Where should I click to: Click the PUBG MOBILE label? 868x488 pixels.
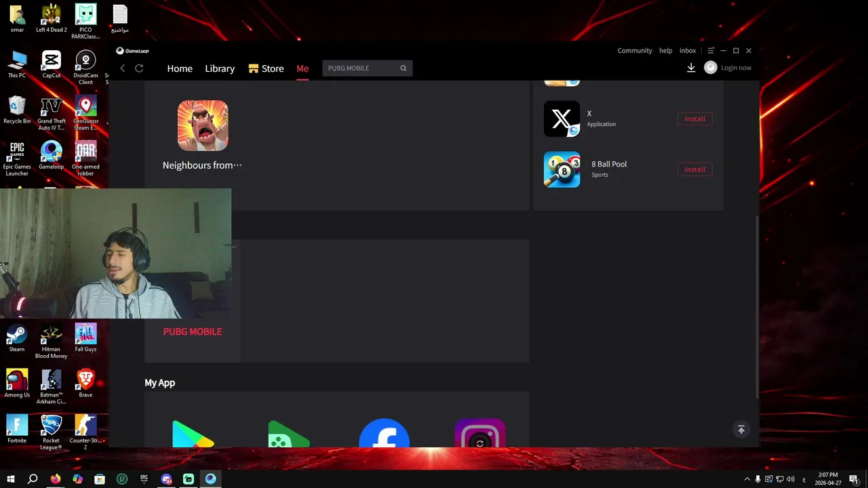click(193, 331)
